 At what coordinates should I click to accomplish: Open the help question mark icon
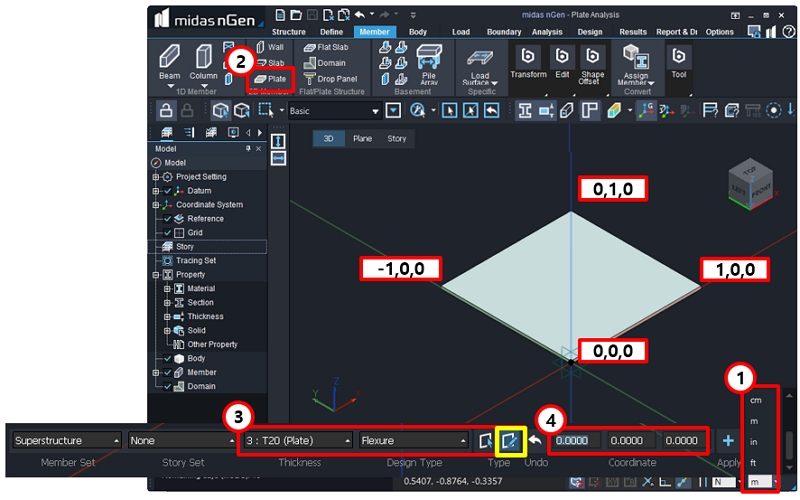click(x=788, y=32)
